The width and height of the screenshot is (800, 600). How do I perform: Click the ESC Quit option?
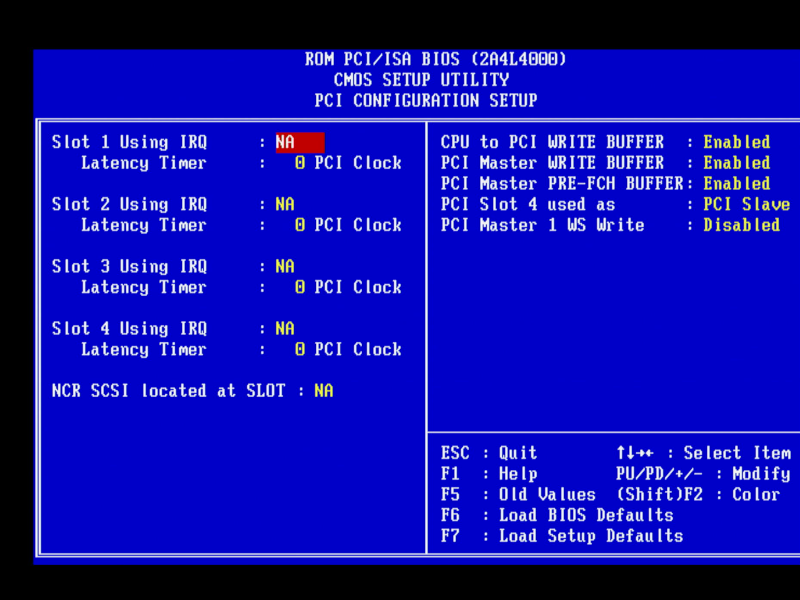pos(489,453)
